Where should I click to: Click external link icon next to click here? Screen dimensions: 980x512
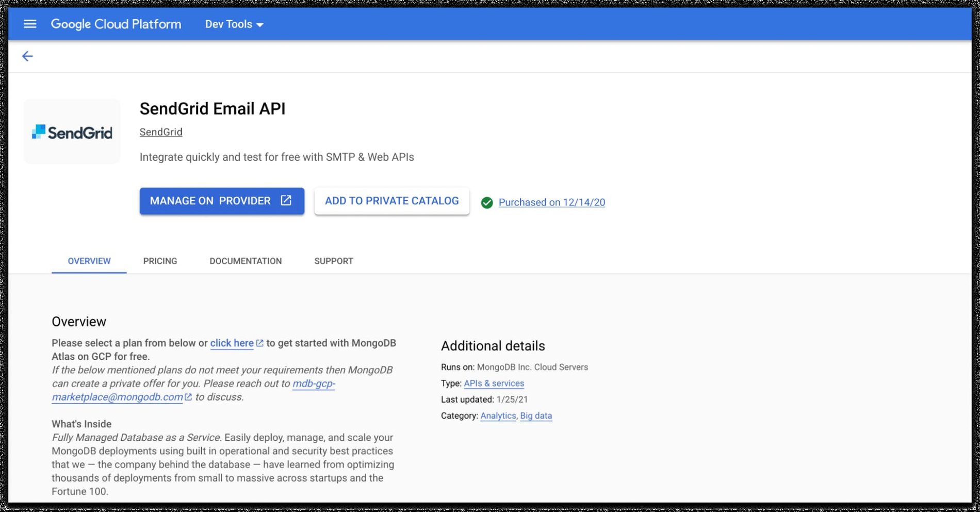pyautogui.click(x=260, y=343)
